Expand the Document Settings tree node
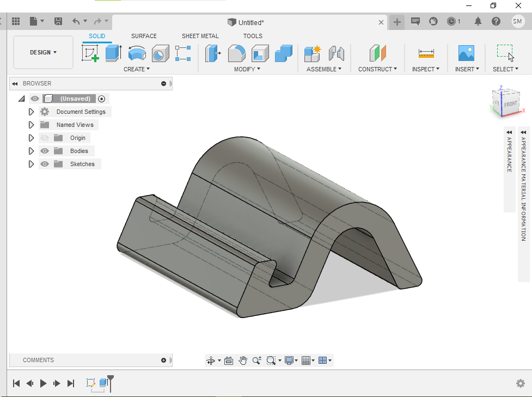This screenshot has height=397, width=532. tap(31, 112)
